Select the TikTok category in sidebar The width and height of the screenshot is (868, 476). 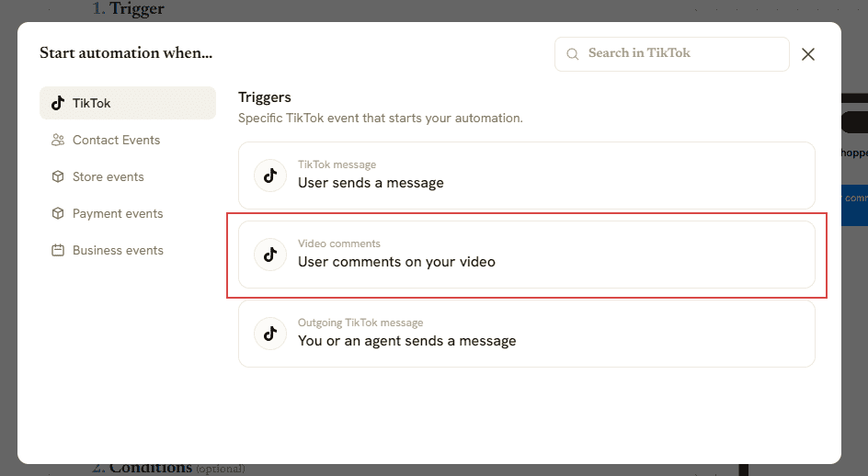[x=127, y=103]
